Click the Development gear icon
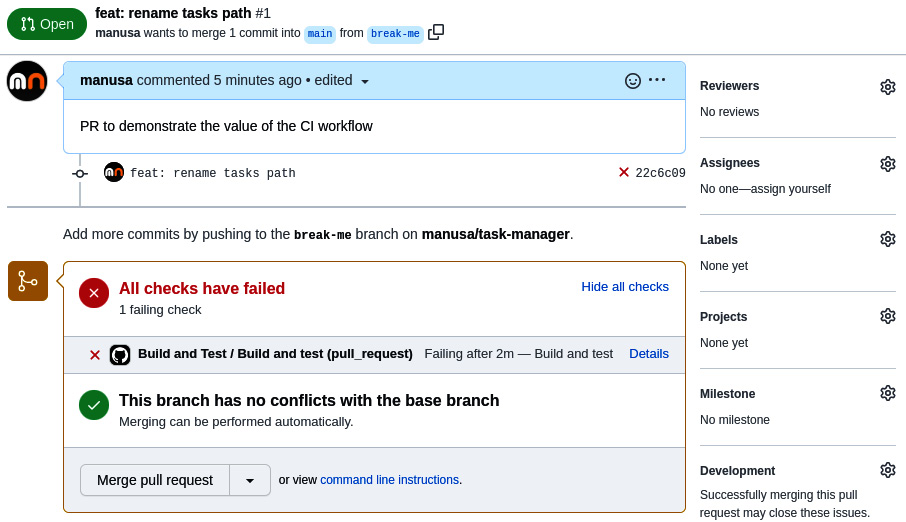The width and height of the screenshot is (906, 522). pyautogui.click(x=888, y=469)
